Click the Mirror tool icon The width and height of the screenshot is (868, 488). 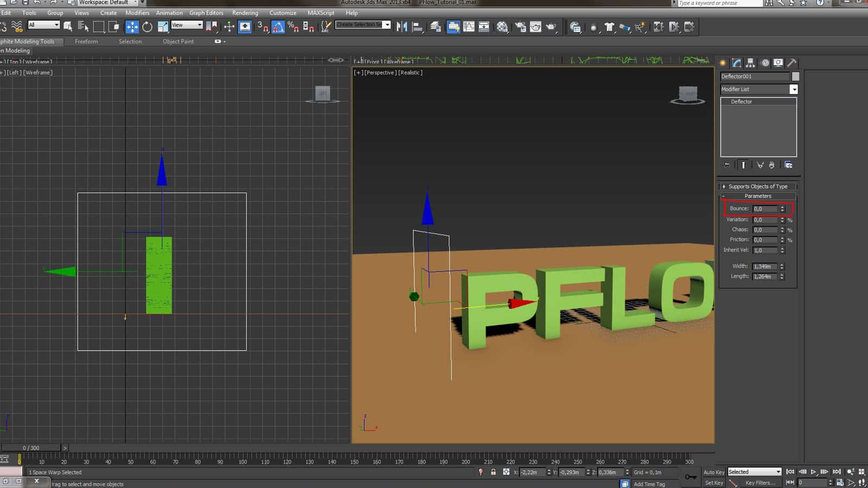(x=401, y=27)
